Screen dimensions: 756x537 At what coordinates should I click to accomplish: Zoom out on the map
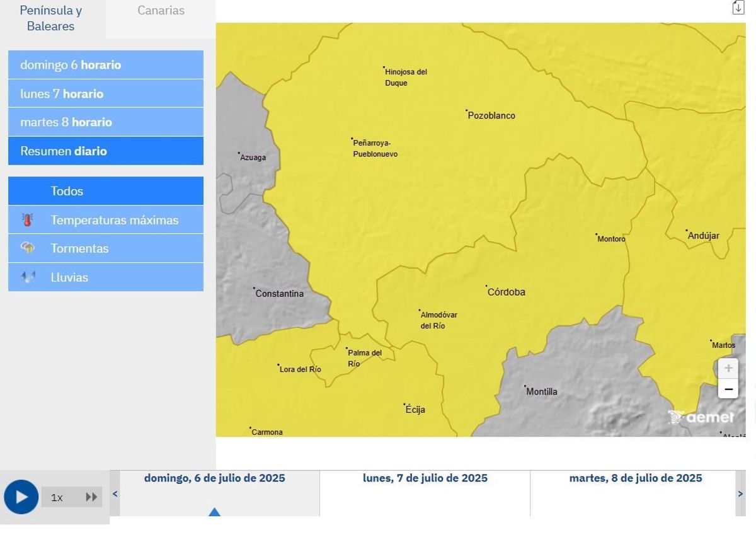click(728, 389)
